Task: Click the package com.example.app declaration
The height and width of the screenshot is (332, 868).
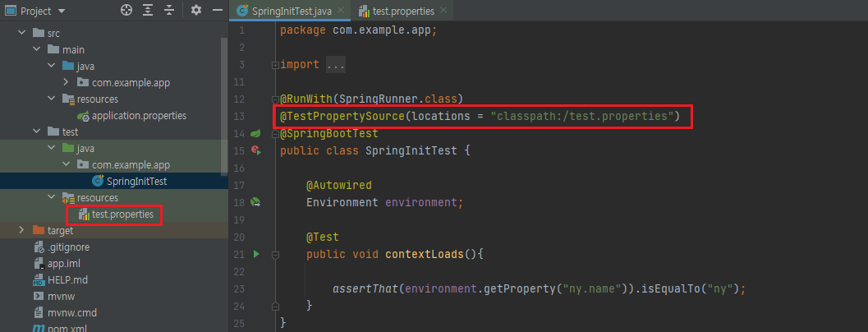Action: point(359,30)
